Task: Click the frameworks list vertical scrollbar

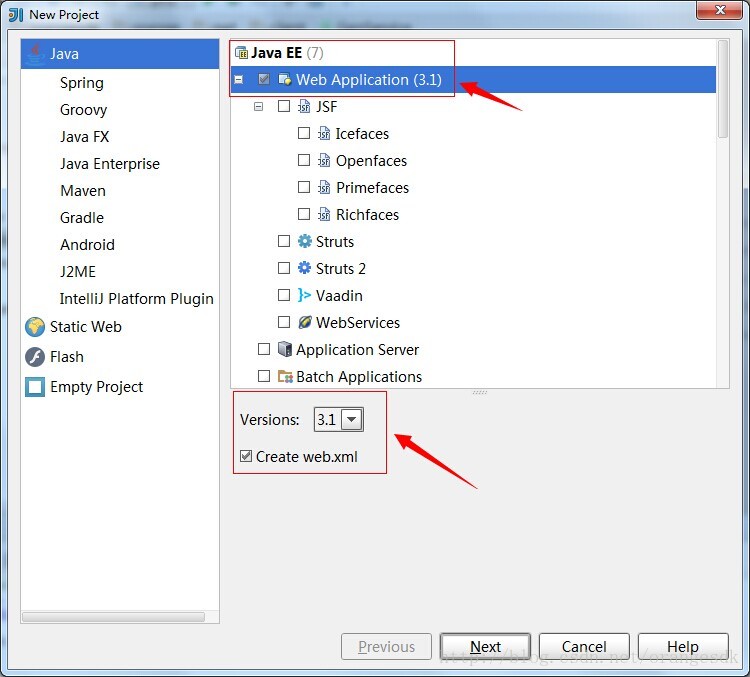Action: point(723,89)
